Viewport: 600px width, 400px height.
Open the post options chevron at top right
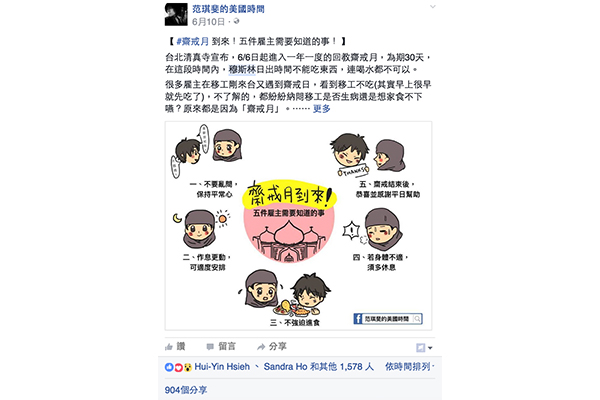(x=432, y=7)
